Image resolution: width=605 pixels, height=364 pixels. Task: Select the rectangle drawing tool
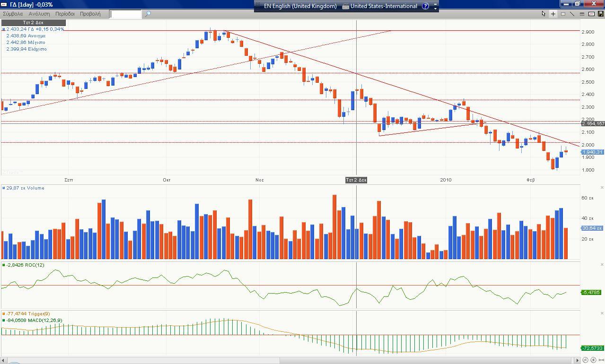point(563,14)
